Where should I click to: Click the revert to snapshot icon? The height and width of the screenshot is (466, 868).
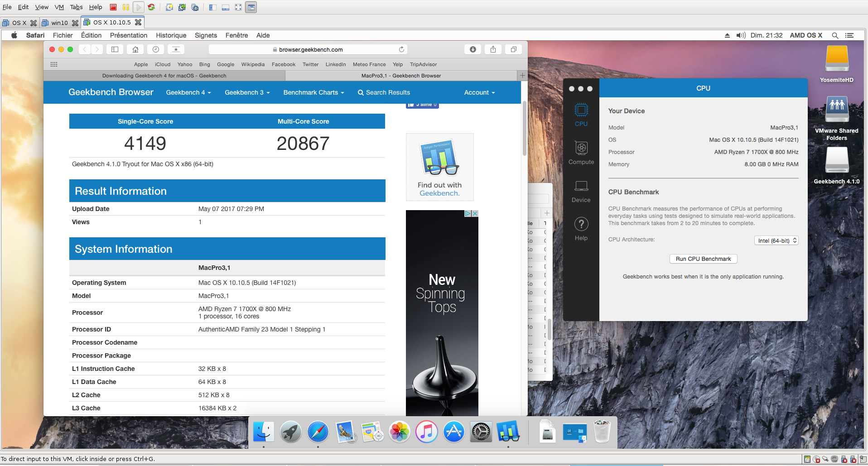click(182, 7)
